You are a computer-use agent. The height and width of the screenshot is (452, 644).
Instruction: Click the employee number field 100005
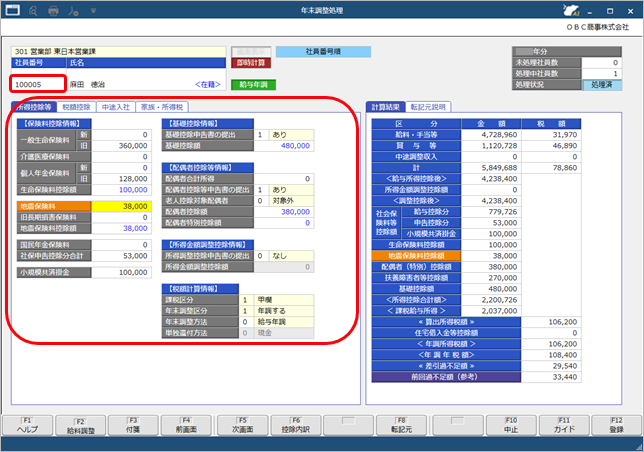[x=38, y=85]
